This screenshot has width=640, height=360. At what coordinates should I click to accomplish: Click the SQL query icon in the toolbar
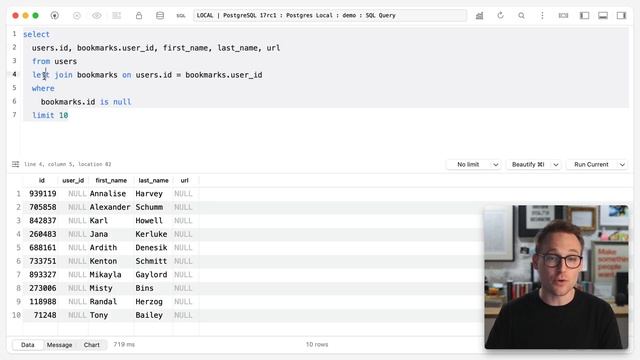[x=180, y=16]
